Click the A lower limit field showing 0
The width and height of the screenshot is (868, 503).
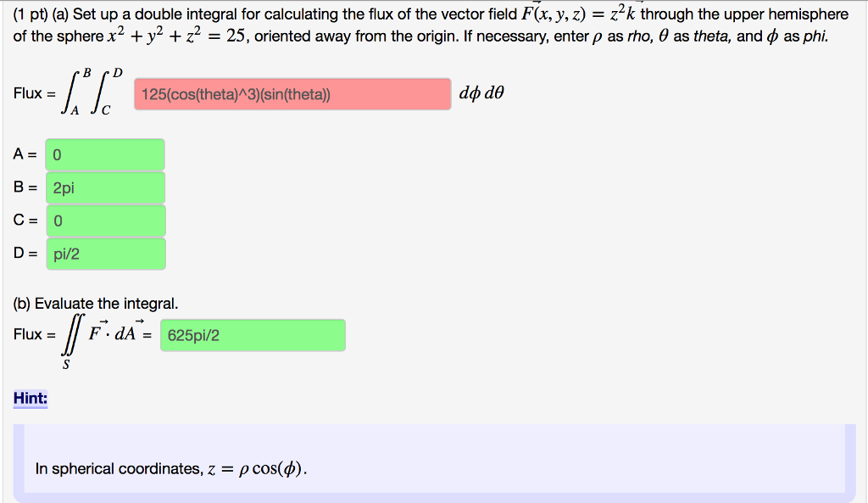105,154
